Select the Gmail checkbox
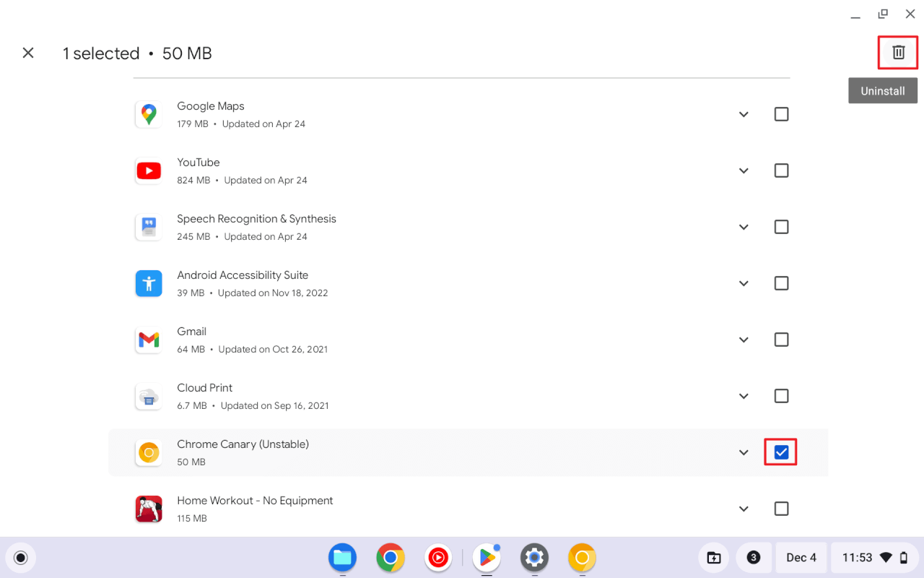Viewport: 924px width, 578px height. [x=781, y=340]
